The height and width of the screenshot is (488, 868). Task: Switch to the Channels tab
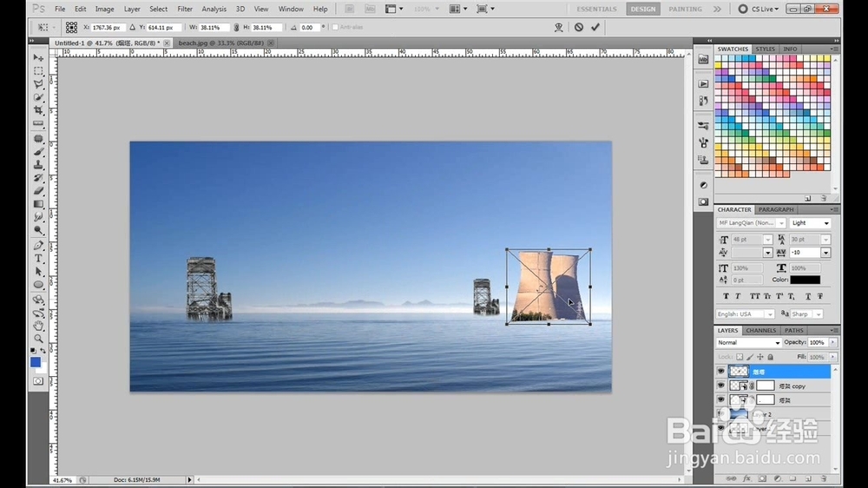point(760,331)
